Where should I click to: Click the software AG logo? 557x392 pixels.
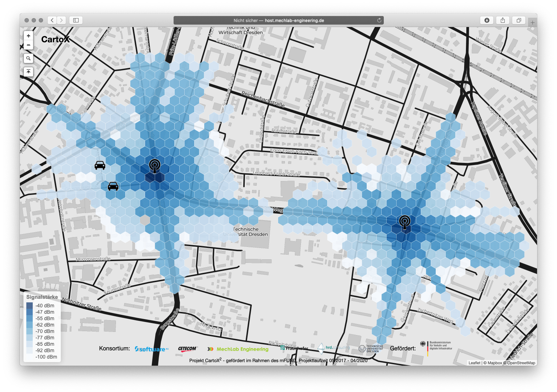[x=152, y=349]
